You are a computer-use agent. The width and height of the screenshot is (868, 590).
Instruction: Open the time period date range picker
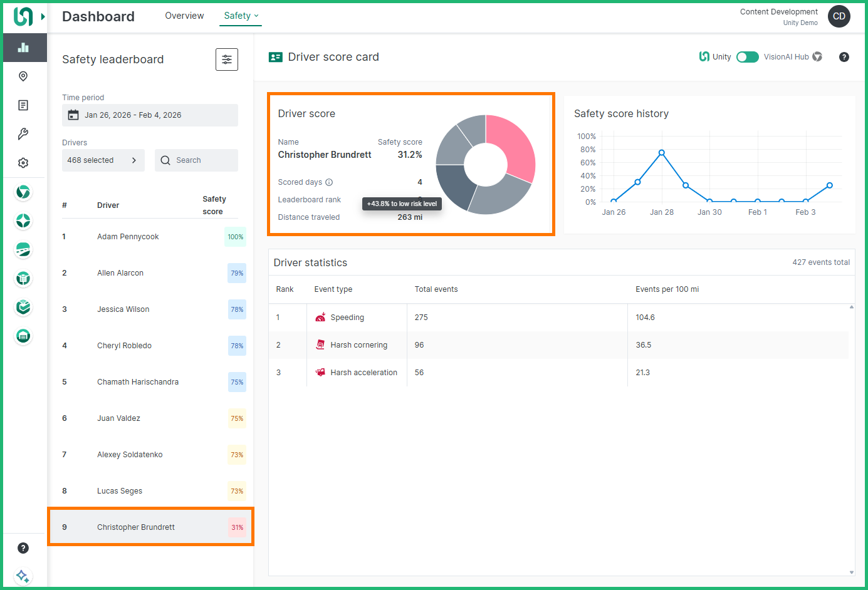(150, 115)
